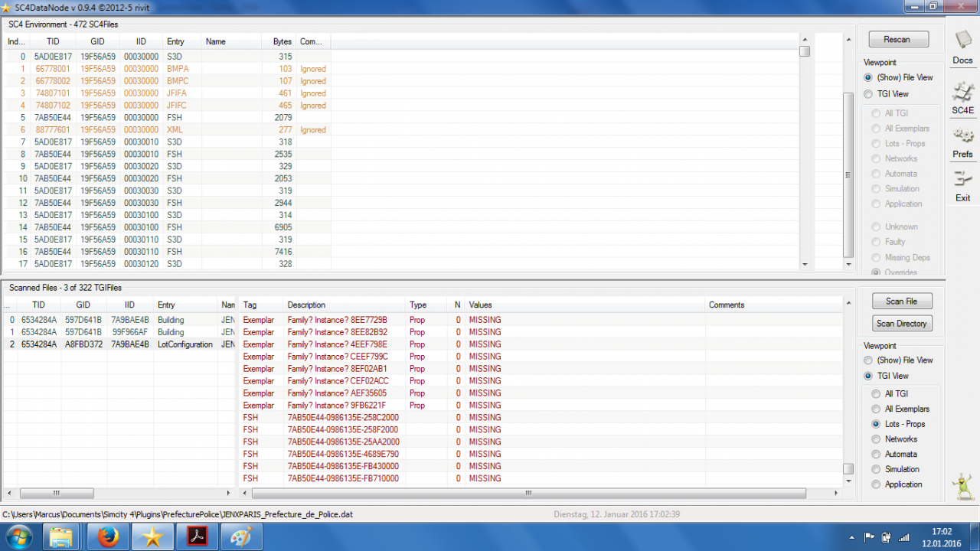Click environment list scroll down arrow

point(804,264)
